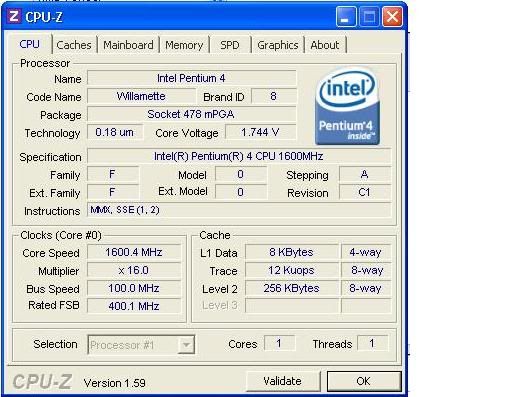The image size is (512, 397).
Task: Click the OK button
Action: point(364,381)
